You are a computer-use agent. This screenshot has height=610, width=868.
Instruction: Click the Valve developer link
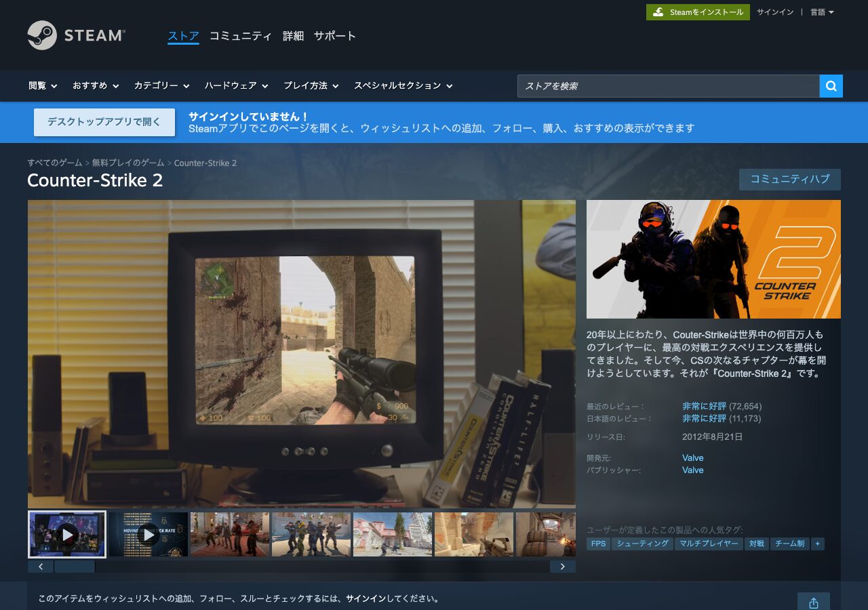coord(693,458)
